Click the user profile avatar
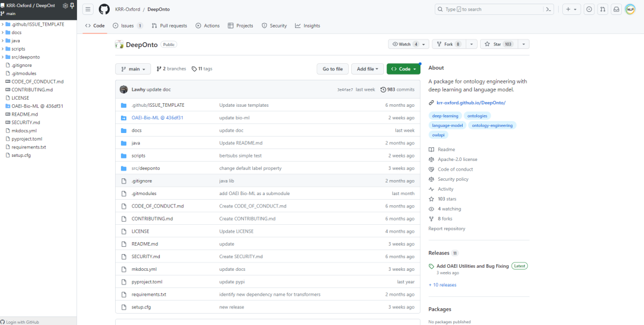Viewport: 644px width, 325px height. tap(630, 9)
